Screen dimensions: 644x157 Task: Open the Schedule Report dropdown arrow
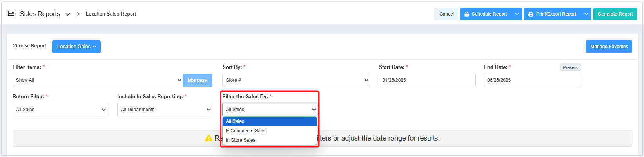(517, 14)
